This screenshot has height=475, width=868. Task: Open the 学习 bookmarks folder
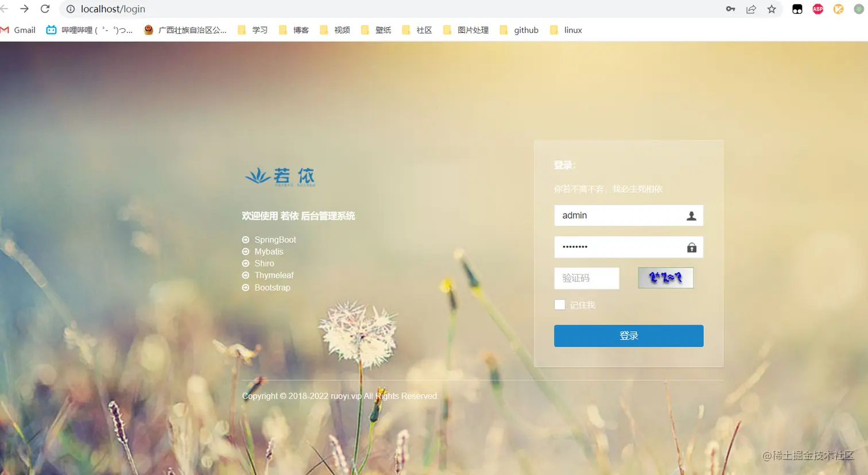coord(253,30)
